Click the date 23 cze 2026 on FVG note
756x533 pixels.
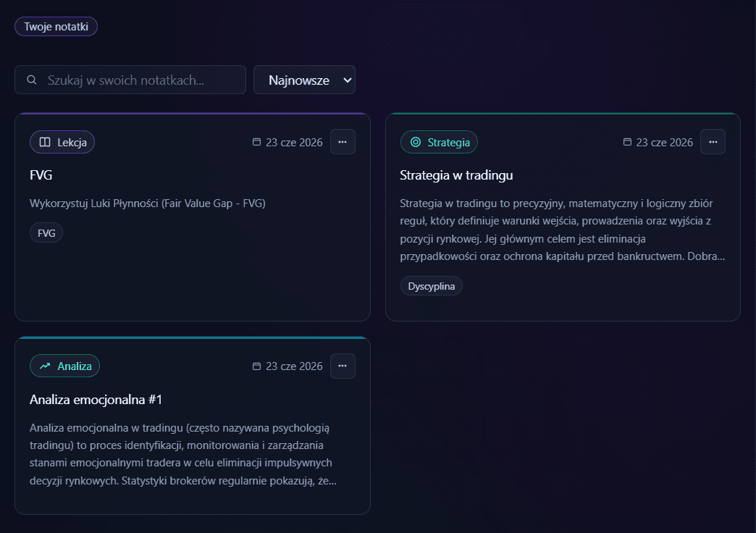click(x=294, y=142)
